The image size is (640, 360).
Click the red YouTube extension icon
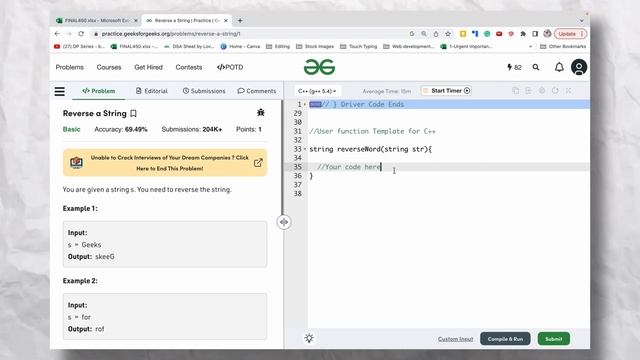499,34
